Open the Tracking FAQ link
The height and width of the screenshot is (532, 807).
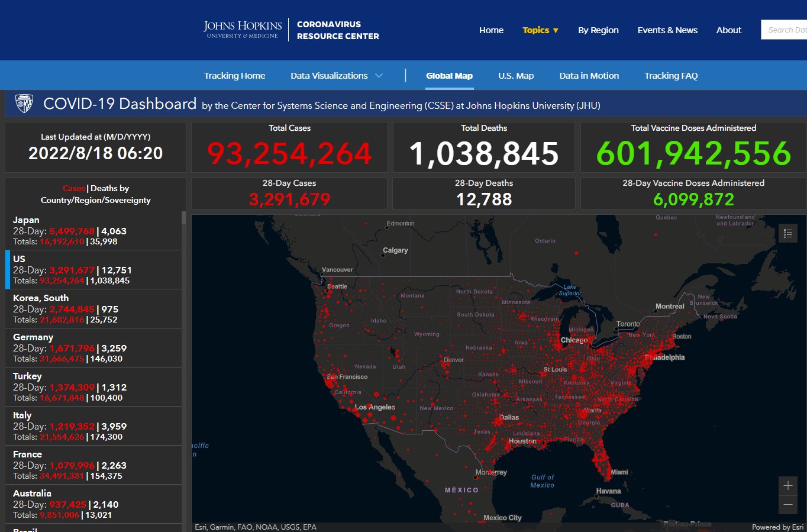(x=670, y=76)
